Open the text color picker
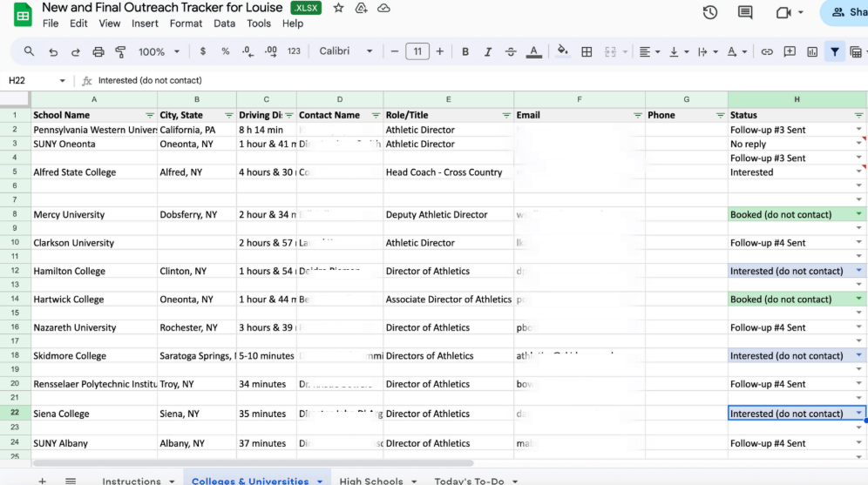 533,51
